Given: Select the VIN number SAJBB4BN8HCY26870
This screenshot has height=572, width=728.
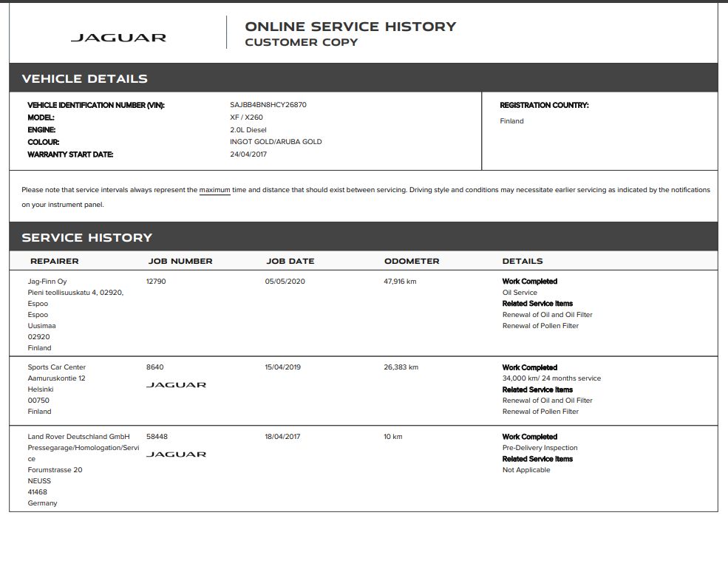Looking at the screenshot, I should [x=268, y=105].
